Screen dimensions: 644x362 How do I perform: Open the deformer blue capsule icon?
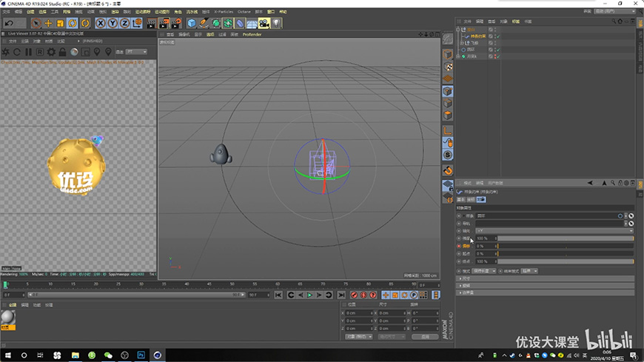point(240,24)
